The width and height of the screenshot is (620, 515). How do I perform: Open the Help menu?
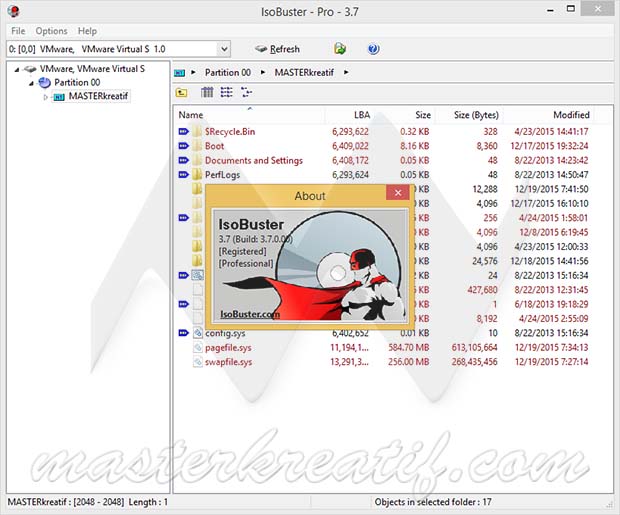(x=87, y=31)
